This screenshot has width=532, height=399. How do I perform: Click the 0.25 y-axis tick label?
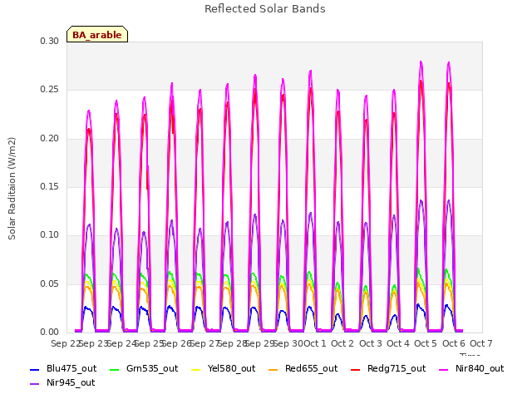[x=50, y=90]
